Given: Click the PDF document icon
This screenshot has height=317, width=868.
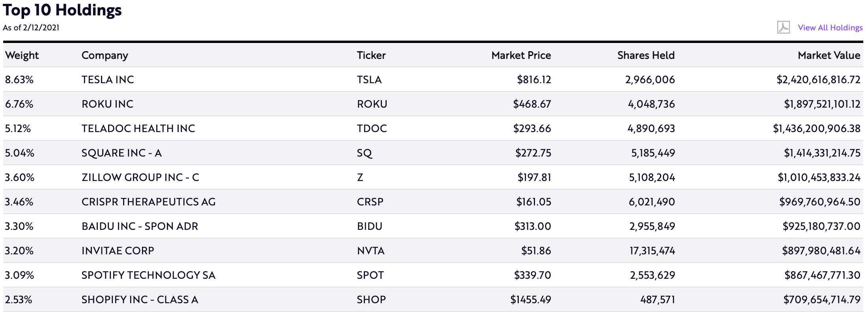Looking at the screenshot, I should (x=783, y=27).
